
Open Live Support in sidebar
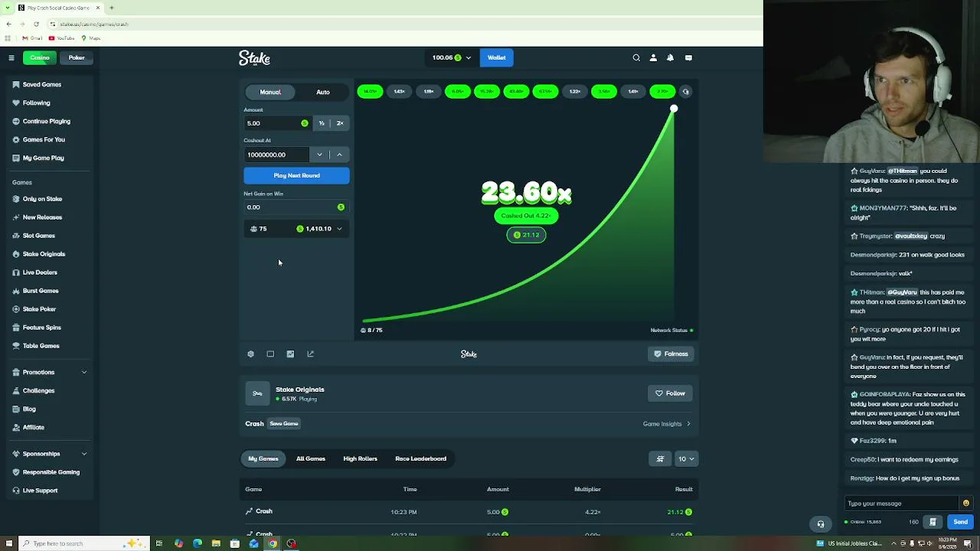[40, 491]
